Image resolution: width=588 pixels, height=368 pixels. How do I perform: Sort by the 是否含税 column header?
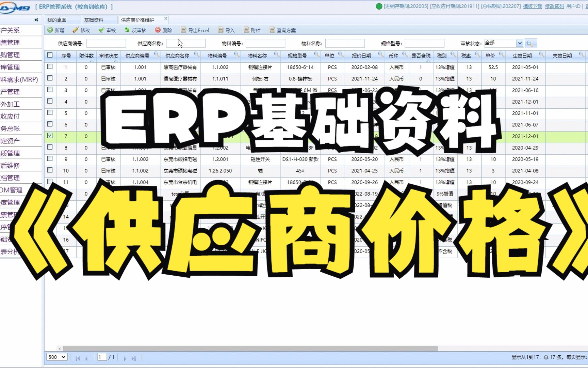tap(421, 55)
